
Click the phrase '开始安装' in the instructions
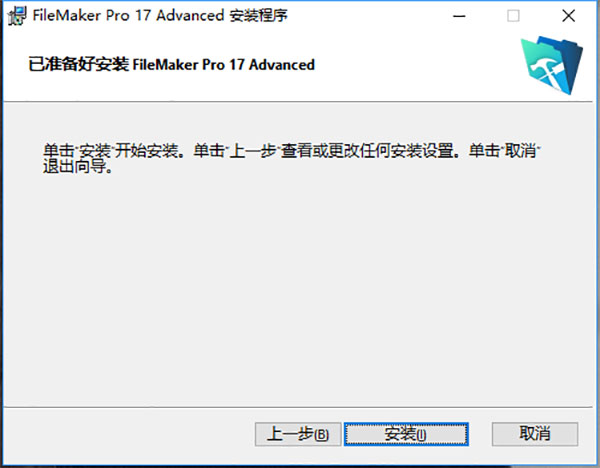coord(146,151)
